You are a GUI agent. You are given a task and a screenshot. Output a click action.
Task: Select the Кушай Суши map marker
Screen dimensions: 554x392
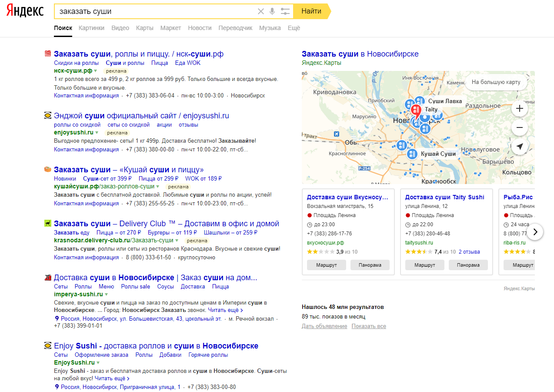coord(412,154)
